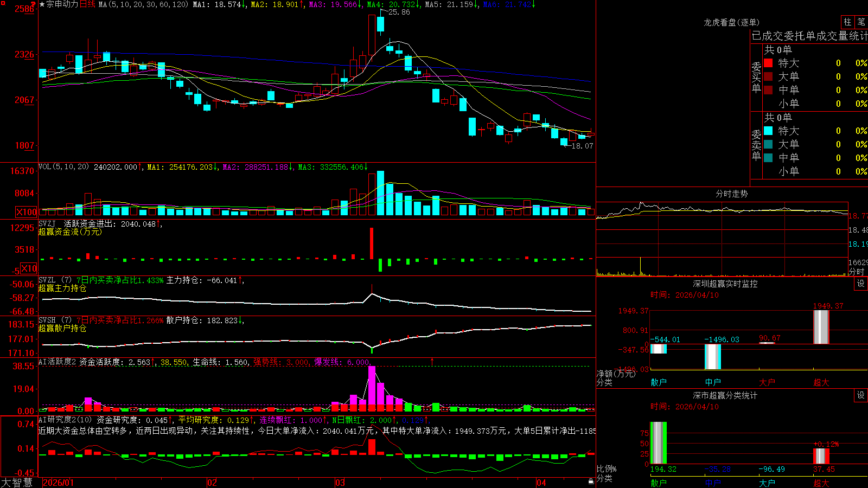Screen dimensions: 868x488
Task: Click the red arrow marker in AI活跃度2 pane
Action: click(x=432, y=361)
